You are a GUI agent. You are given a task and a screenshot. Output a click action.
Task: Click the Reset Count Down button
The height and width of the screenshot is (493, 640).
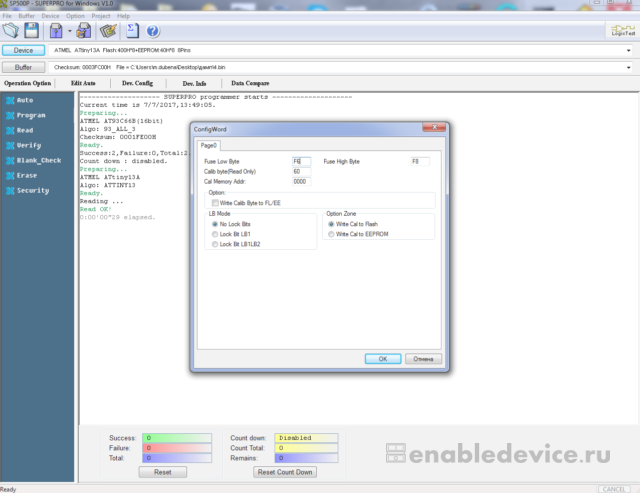285,472
